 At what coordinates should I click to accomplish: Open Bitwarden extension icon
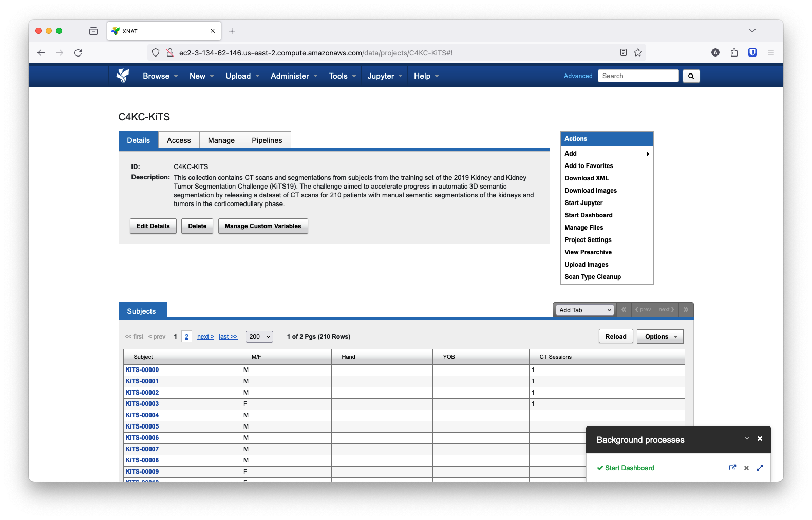(x=752, y=52)
